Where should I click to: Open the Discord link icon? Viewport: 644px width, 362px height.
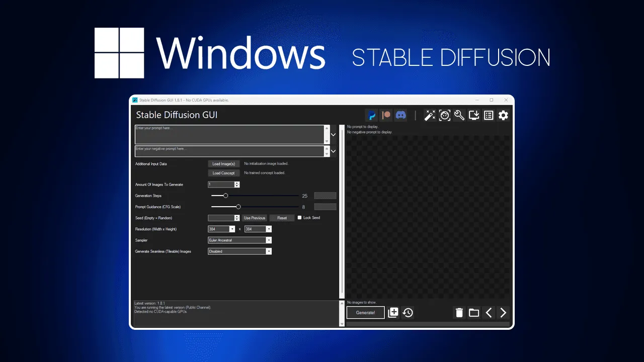click(x=400, y=115)
